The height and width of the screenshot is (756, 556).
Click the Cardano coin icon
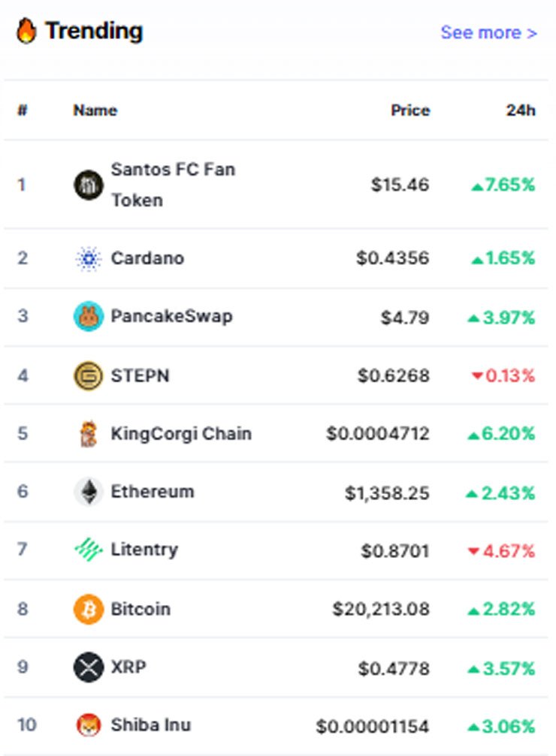pos(89,258)
